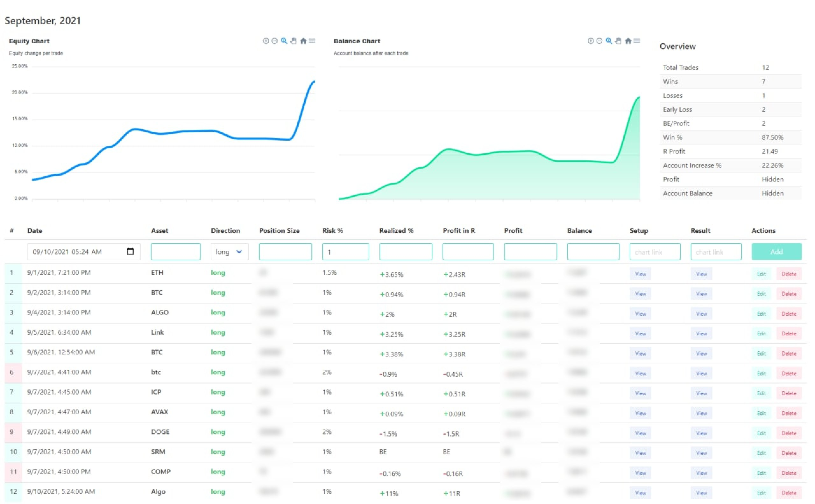This screenshot has width=815, height=504.
Task: View setup chart for ALGO trade row 3
Action: [x=640, y=314]
